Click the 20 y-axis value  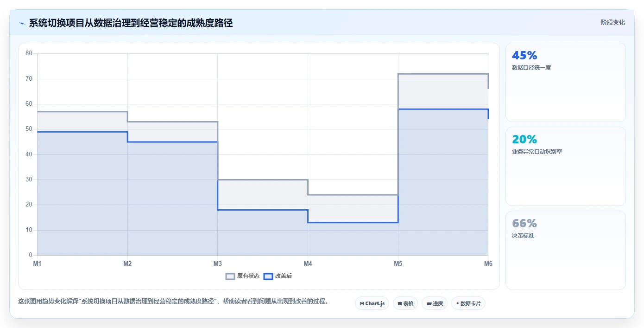(x=29, y=205)
